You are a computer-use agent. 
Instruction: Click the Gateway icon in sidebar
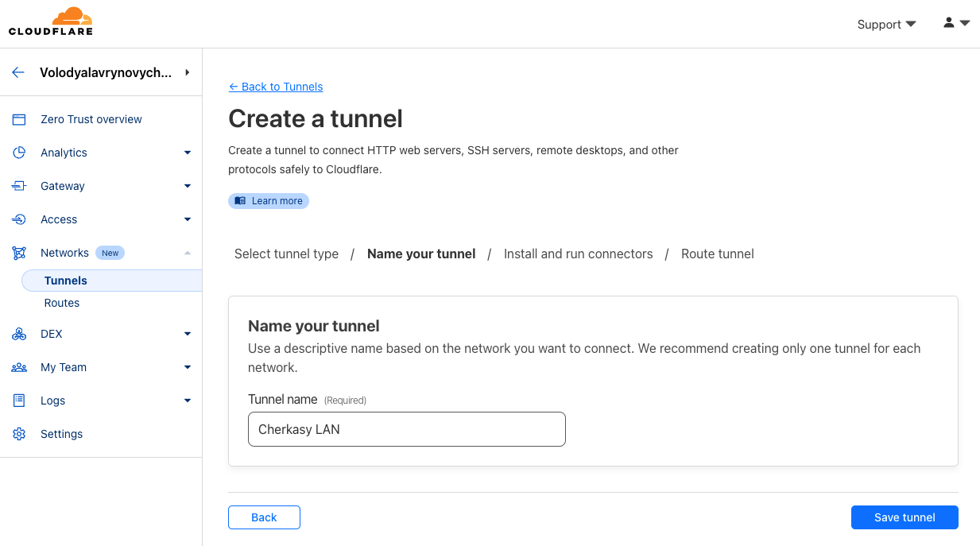click(19, 186)
